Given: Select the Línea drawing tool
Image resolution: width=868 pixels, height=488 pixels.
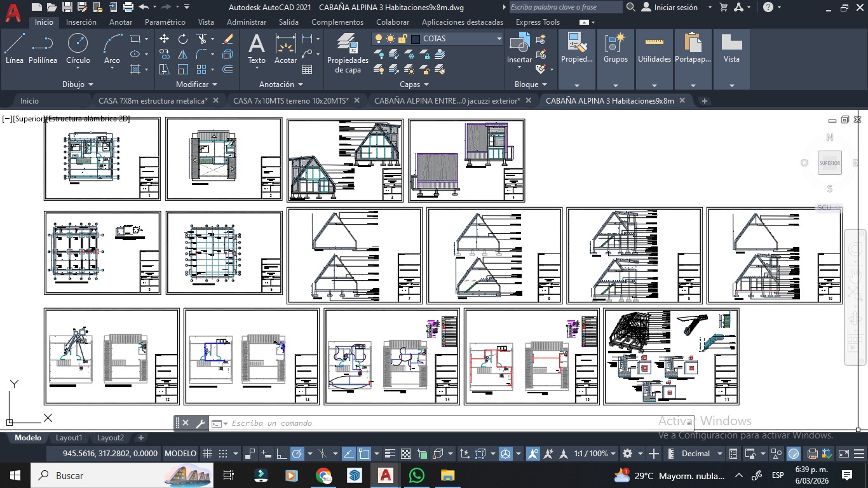Looking at the screenshot, I should click(x=15, y=49).
